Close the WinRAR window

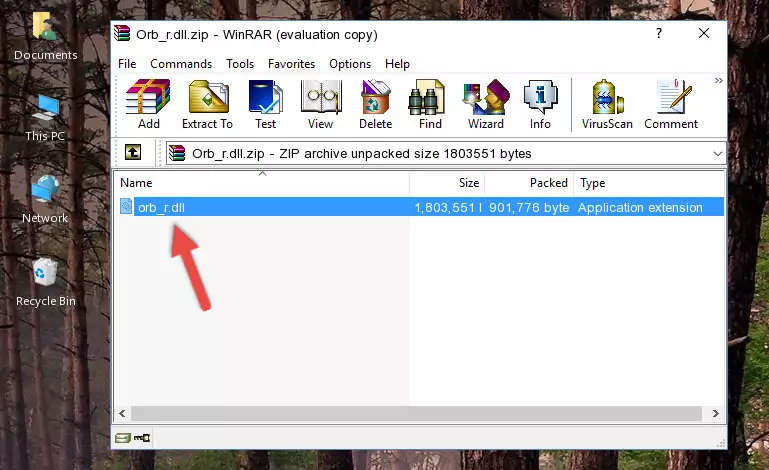tap(704, 33)
